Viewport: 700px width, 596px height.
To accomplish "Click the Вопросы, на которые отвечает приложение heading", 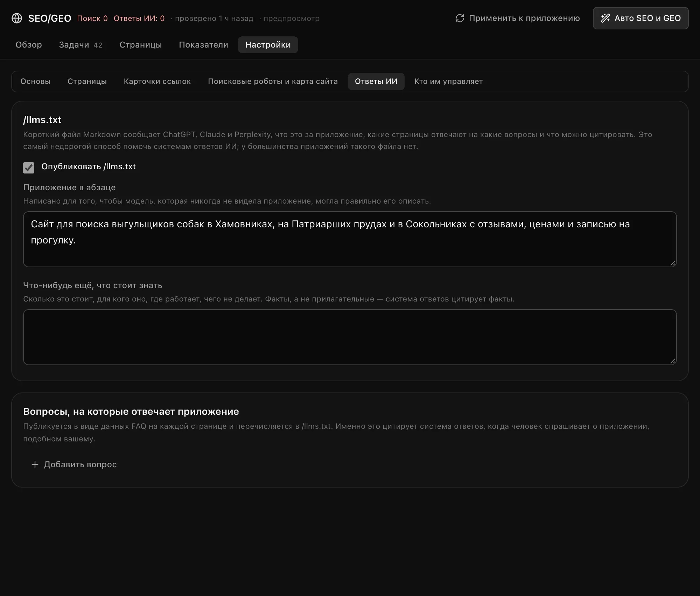I will [x=131, y=411].
